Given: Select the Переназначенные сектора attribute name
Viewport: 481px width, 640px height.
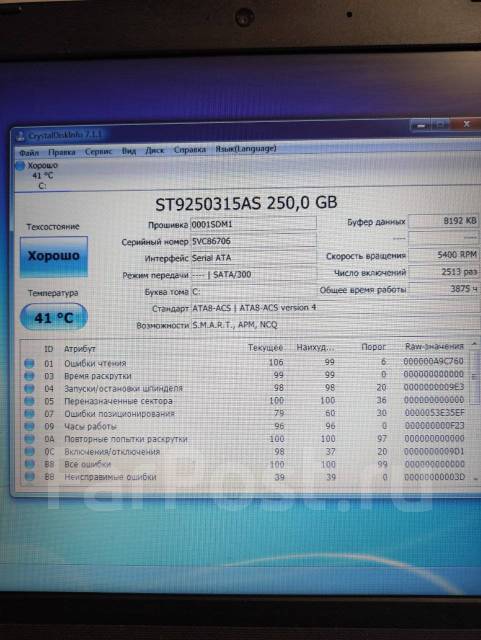Looking at the screenshot, I should tap(118, 401).
